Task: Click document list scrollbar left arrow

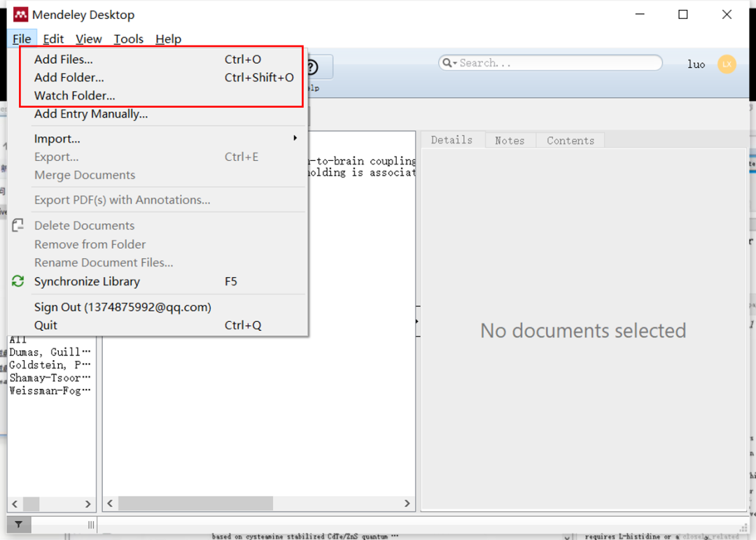Action: click(111, 504)
